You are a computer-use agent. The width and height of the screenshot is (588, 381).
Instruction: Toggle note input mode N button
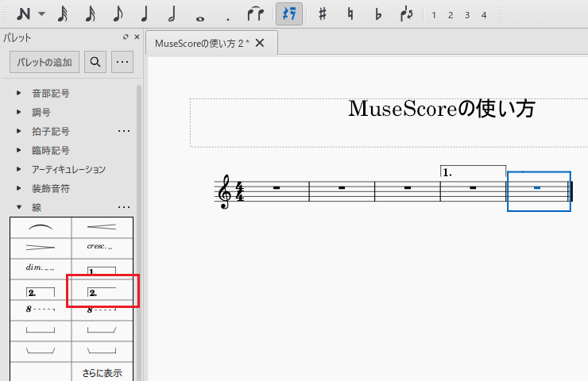click(24, 14)
